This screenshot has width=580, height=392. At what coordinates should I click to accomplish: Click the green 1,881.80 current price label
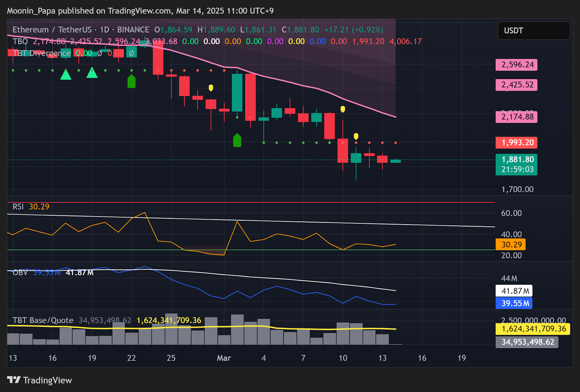click(517, 164)
